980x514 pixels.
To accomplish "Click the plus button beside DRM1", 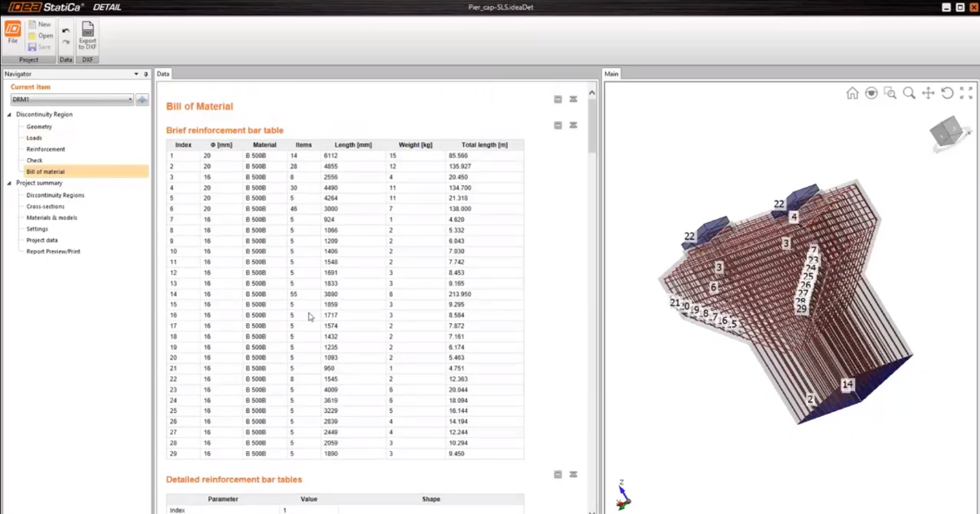I will click(142, 100).
